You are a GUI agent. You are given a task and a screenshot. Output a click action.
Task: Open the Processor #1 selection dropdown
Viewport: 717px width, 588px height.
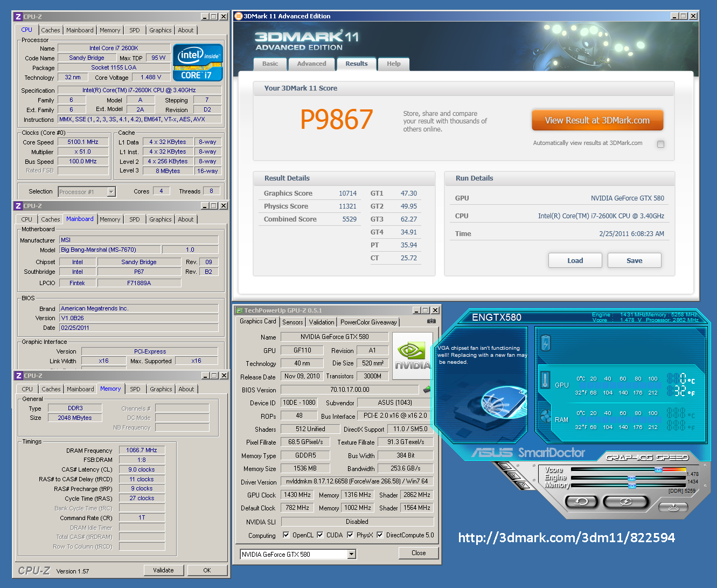pyautogui.click(x=111, y=192)
